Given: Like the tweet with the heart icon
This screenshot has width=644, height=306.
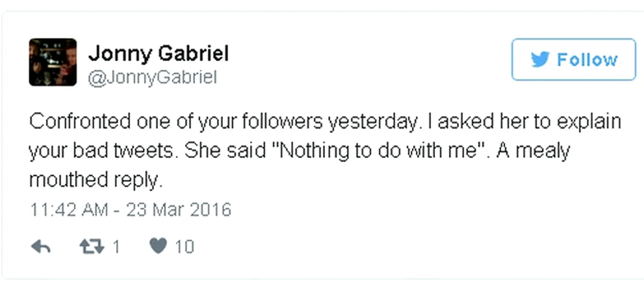Looking at the screenshot, I should 158,247.
